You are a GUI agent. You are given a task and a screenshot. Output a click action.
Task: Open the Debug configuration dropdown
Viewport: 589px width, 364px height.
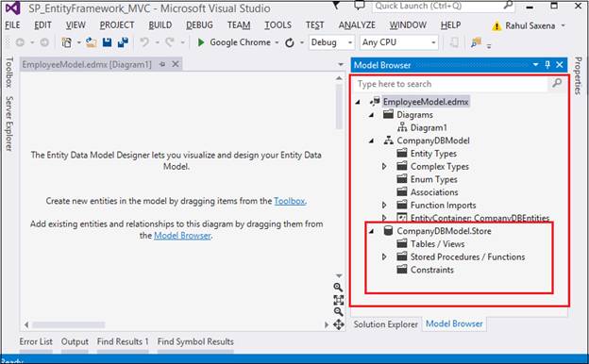349,42
